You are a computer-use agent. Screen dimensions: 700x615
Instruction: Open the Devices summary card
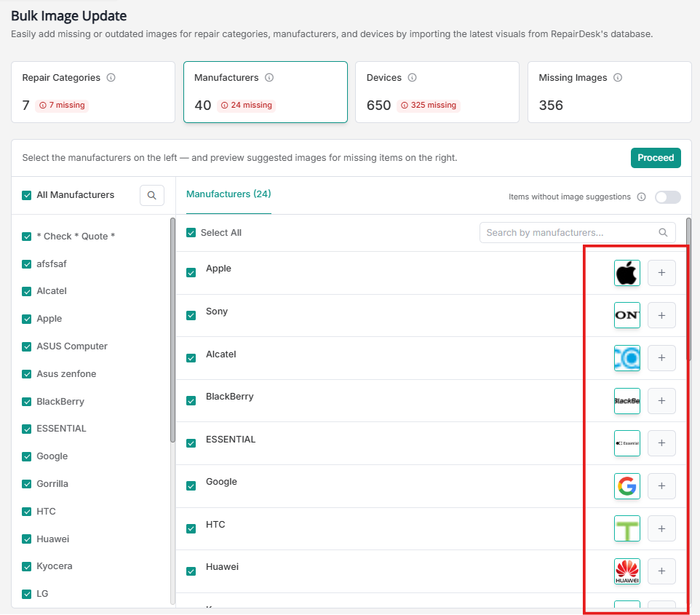(x=437, y=92)
